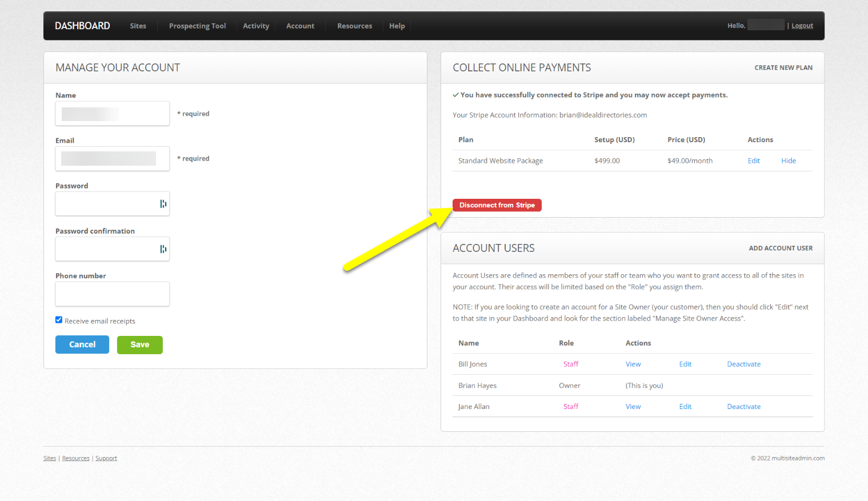868x501 pixels.
Task: Click the Sites link in footer
Action: click(x=50, y=458)
